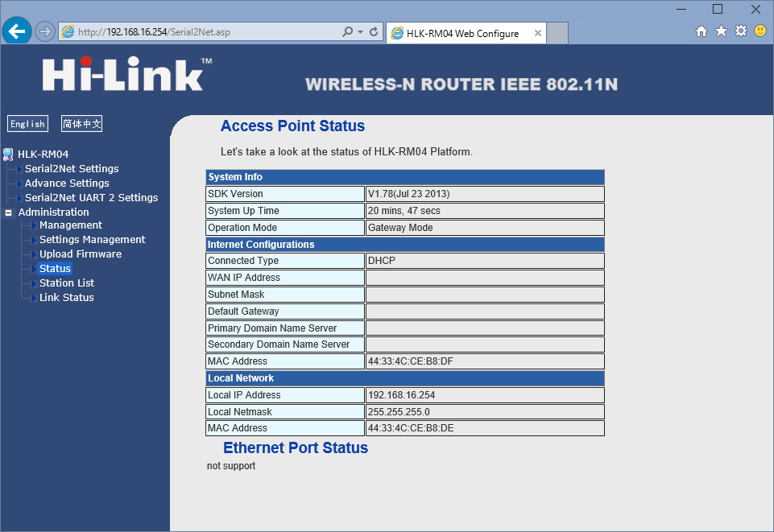Viewport: 774px width, 532px height.
Task: Collapse the Administration tree node
Action: [x=8, y=213]
